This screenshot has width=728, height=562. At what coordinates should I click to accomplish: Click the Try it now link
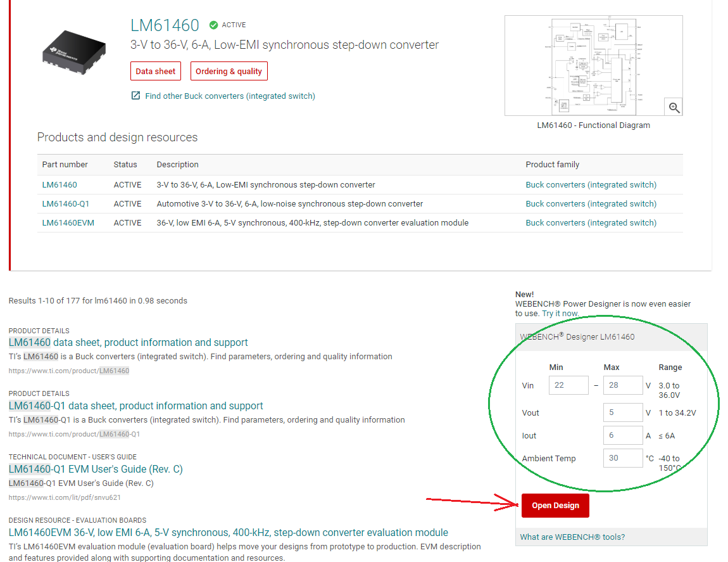[560, 313]
